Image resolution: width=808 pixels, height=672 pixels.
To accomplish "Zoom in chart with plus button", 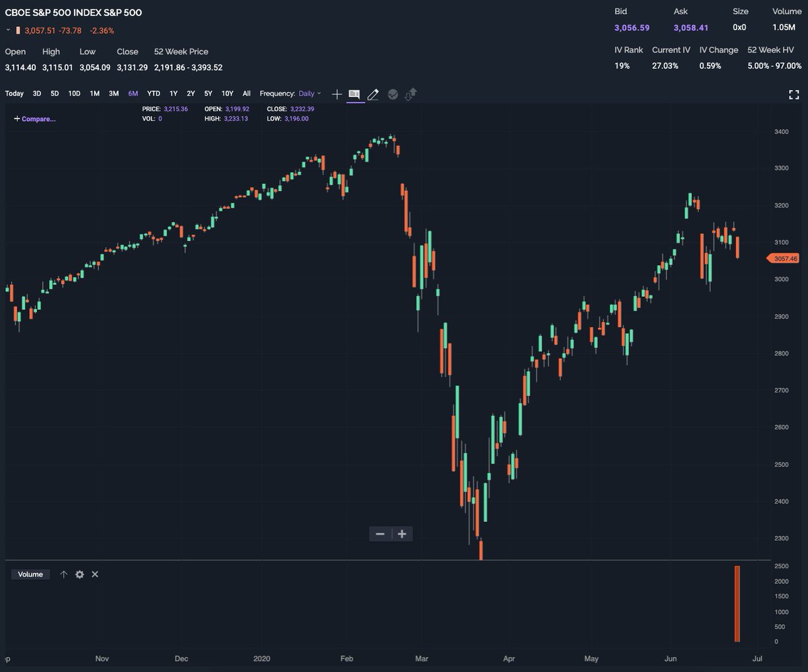I will (x=402, y=534).
